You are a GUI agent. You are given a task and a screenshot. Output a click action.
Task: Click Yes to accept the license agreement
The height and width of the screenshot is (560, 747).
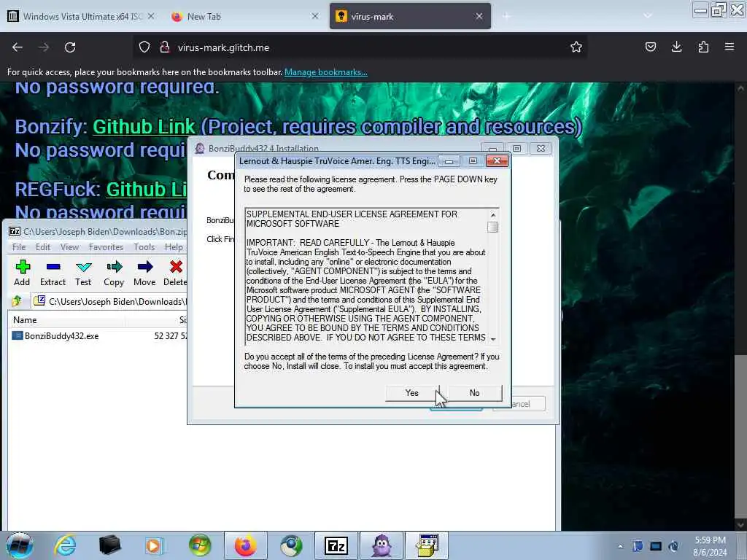412,393
